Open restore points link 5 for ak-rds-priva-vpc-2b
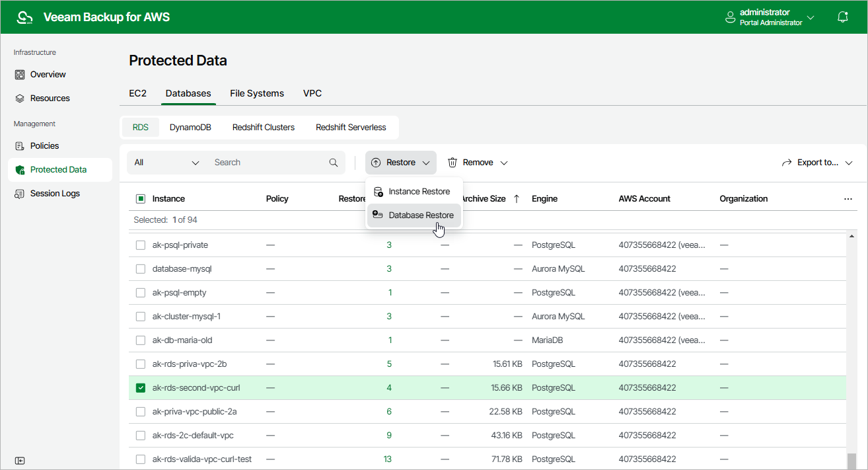This screenshot has width=868, height=470. 389,364
